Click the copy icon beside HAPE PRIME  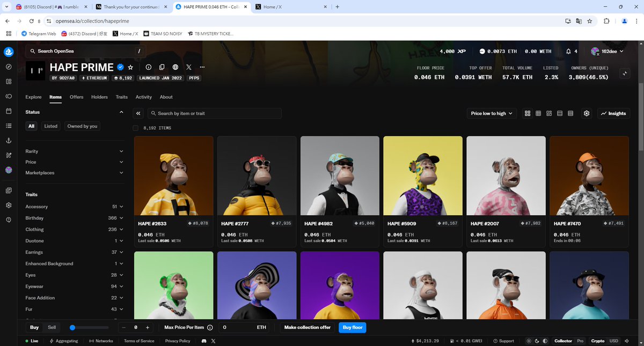click(x=162, y=67)
